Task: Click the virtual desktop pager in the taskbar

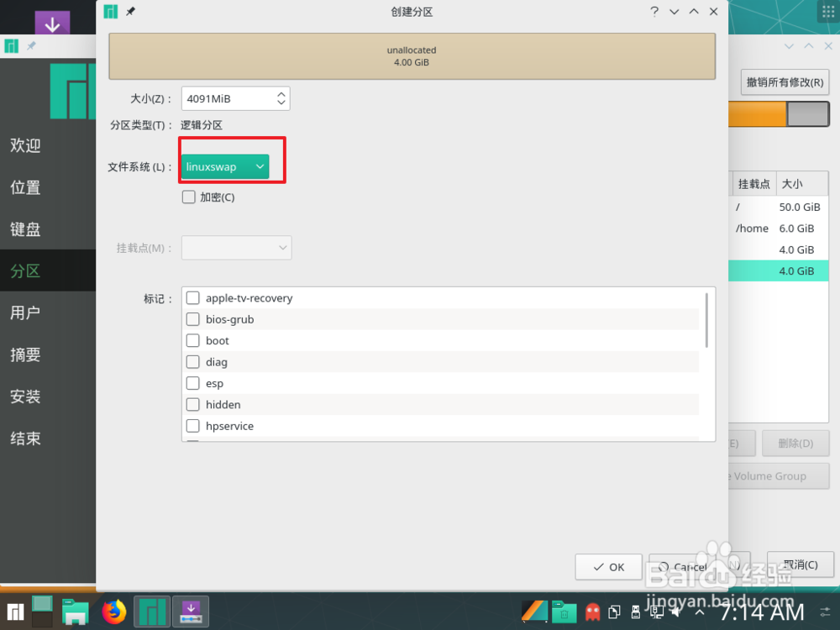Action: [x=42, y=612]
